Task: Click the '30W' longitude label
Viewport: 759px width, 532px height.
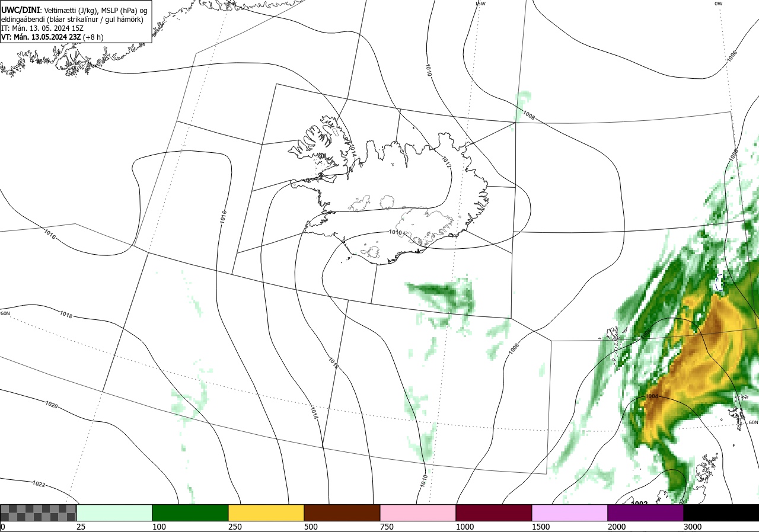Action: click(231, 4)
